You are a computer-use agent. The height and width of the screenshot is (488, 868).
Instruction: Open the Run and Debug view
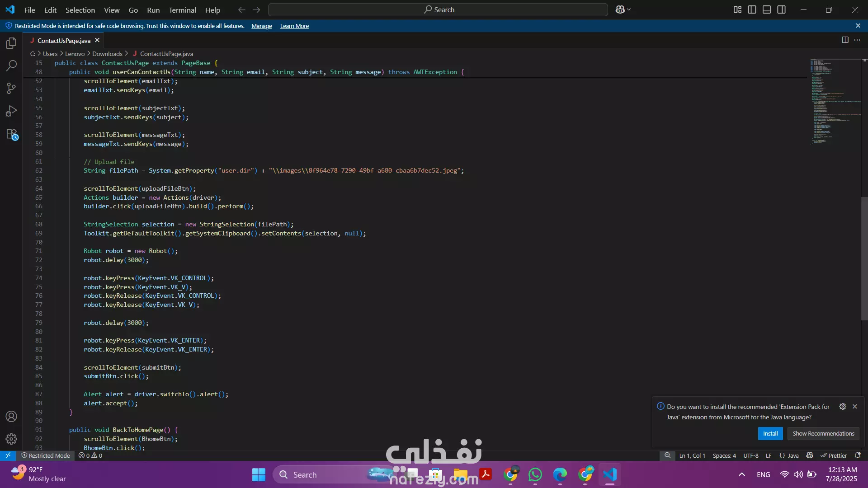click(11, 111)
